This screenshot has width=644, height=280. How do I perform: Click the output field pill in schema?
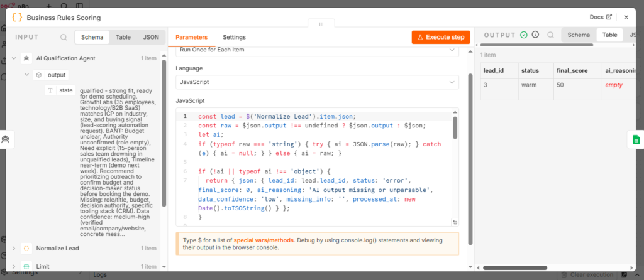click(51, 75)
